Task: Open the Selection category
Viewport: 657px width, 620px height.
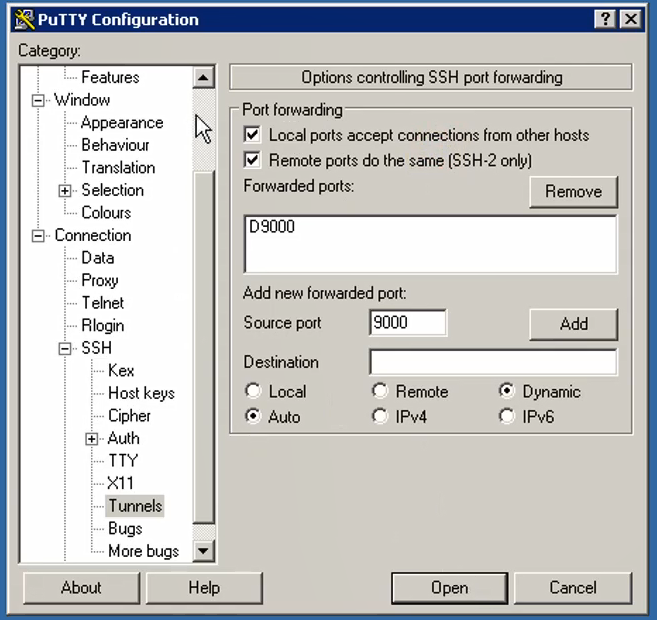Action: 112,190
